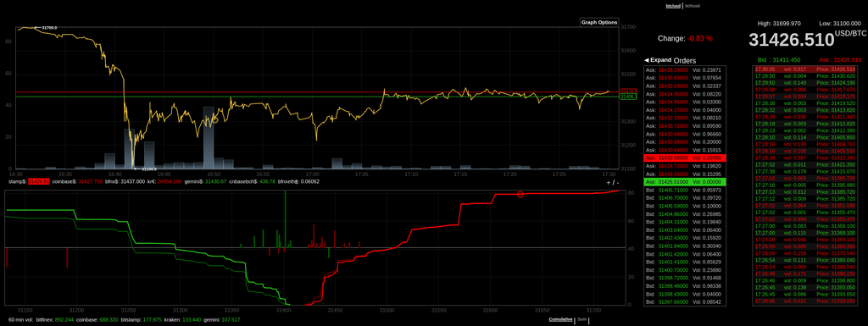Viewport: 868px width, 326px height.
Task: Click the Bid 31400.70000 order row
Action: pos(685,269)
